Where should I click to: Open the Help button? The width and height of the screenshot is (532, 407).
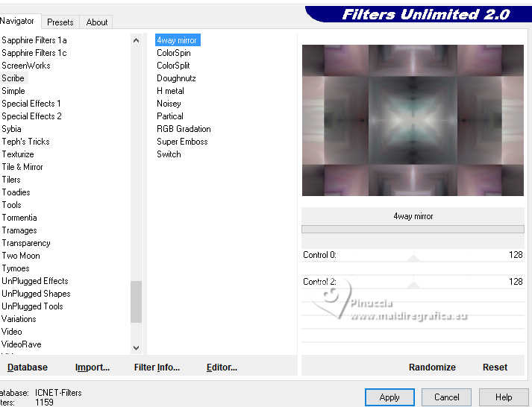coord(504,397)
